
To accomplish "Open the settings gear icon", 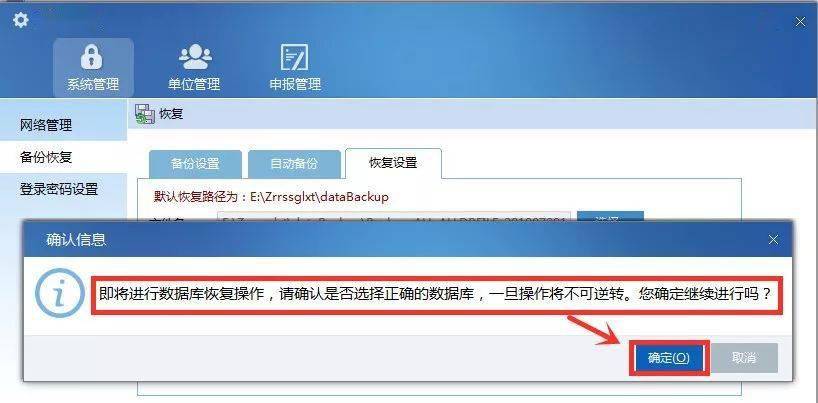I will (21, 21).
